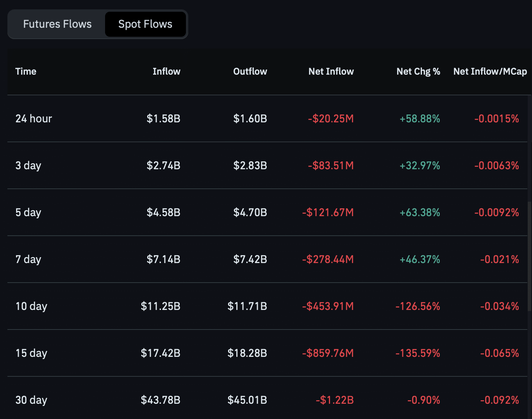532x419 pixels.
Task: Click the -$453.91M net inflow value
Action: pyautogui.click(x=328, y=306)
